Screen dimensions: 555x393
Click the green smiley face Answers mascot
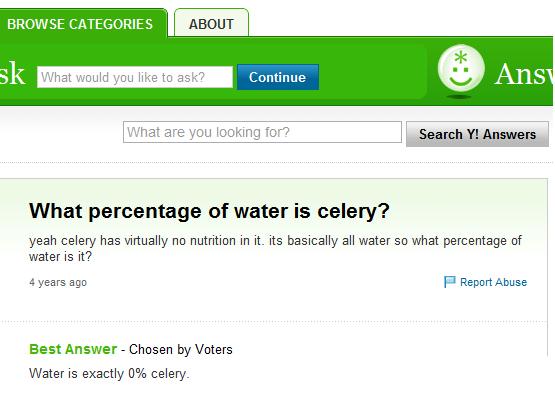click(x=461, y=69)
